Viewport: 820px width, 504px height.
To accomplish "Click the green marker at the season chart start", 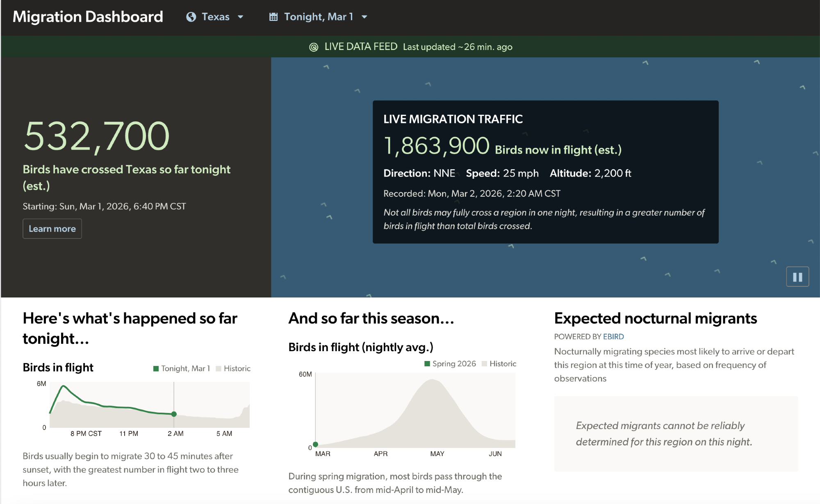I will pyautogui.click(x=315, y=444).
